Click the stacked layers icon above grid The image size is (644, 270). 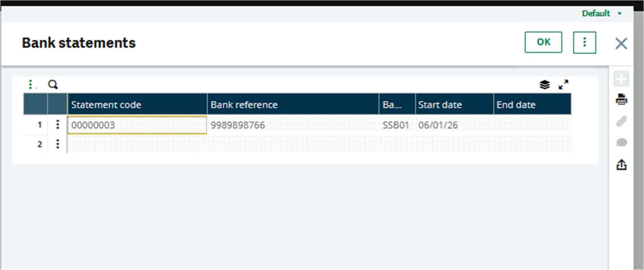(x=544, y=85)
